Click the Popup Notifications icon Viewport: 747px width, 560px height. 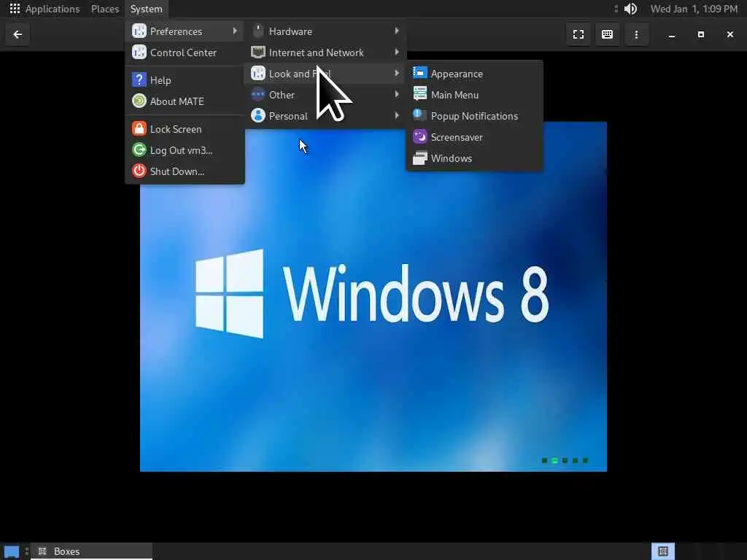419,115
